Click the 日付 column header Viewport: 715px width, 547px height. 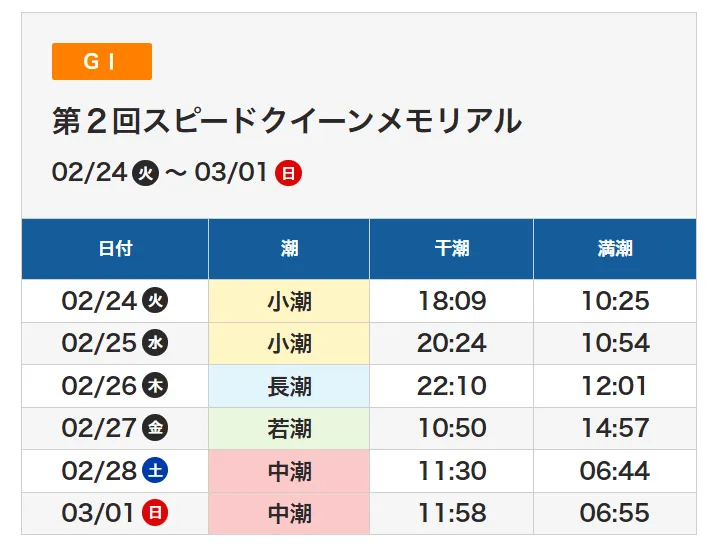point(115,248)
